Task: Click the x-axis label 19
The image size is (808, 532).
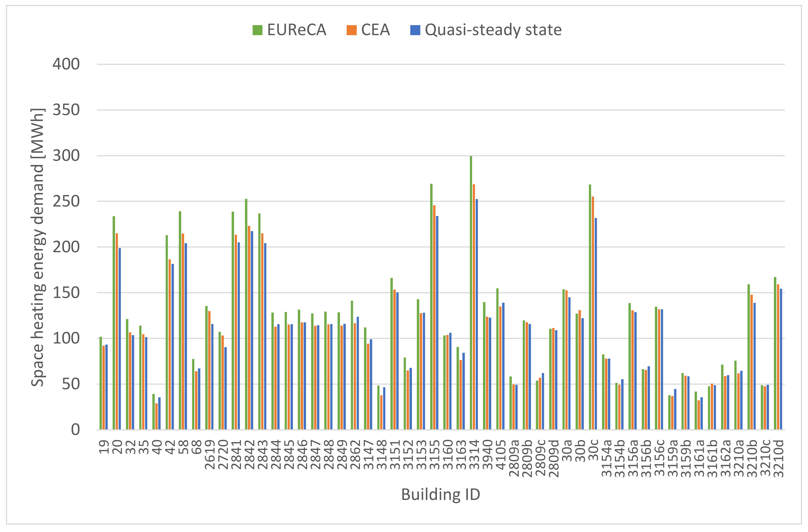Action: coord(104,447)
